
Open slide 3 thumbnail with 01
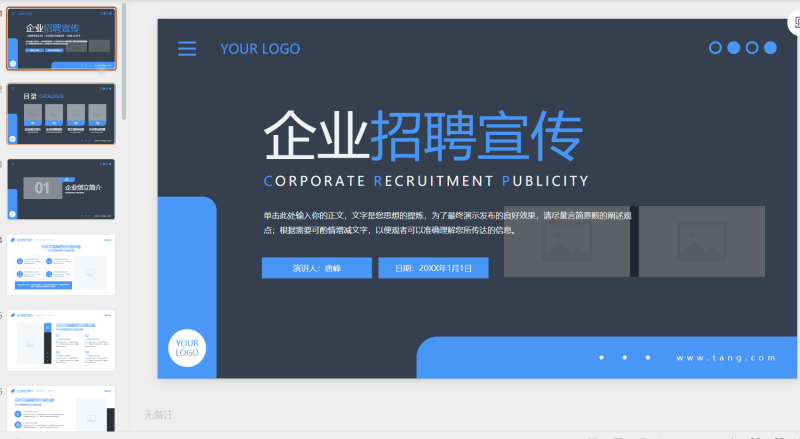pos(61,189)
